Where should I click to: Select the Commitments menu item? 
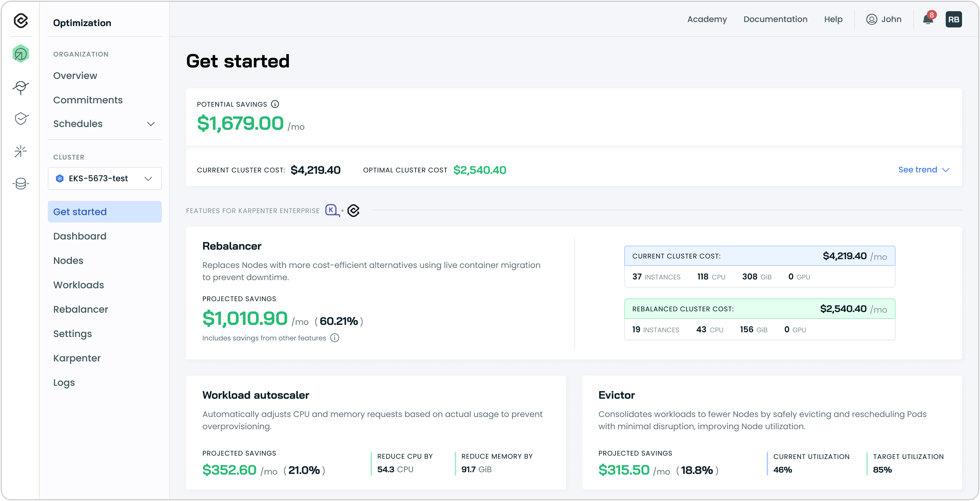(88, 100)
